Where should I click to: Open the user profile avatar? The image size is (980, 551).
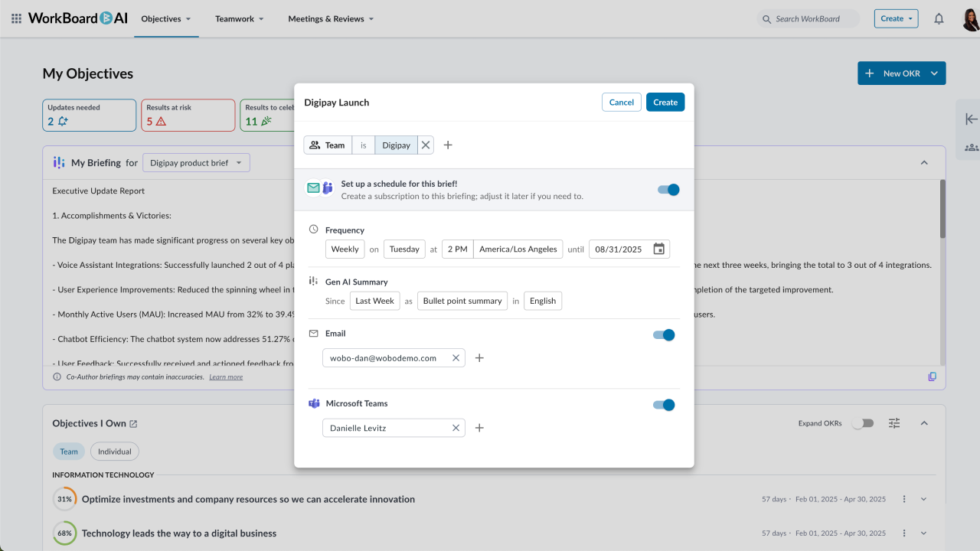tap(970, 18)
